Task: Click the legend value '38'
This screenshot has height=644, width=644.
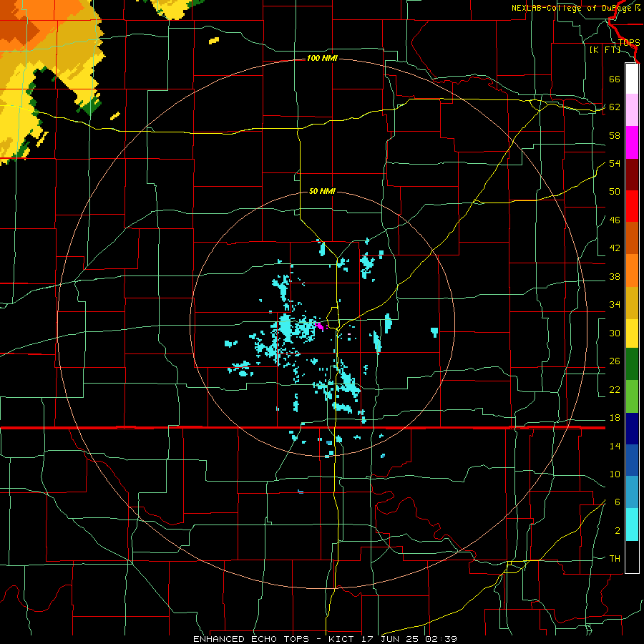Action: (615, 276)
